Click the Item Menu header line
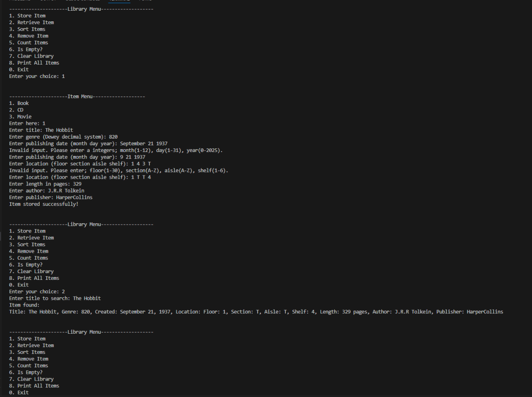Screen dimensions: 532x397 coord(77,97)
